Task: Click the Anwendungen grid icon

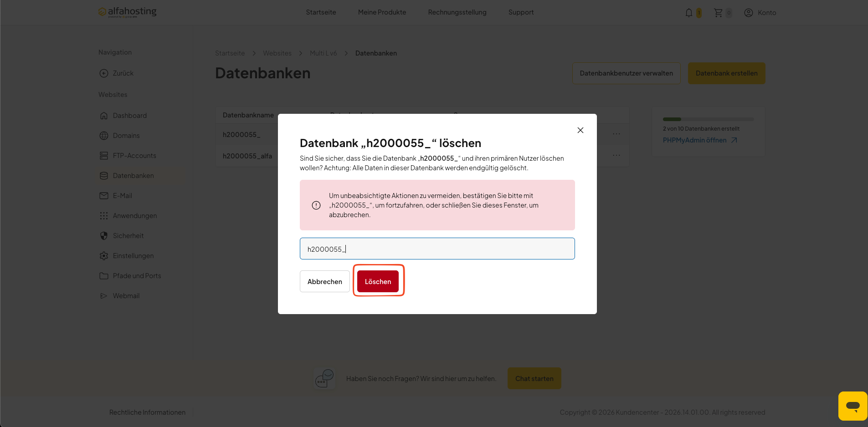Action: [x=104, y=216]
